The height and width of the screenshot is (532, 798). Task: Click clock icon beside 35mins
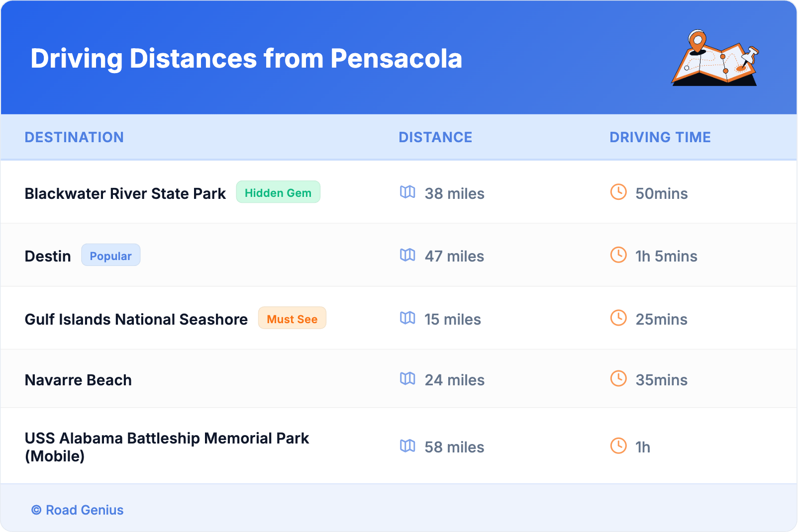(618, 379)
